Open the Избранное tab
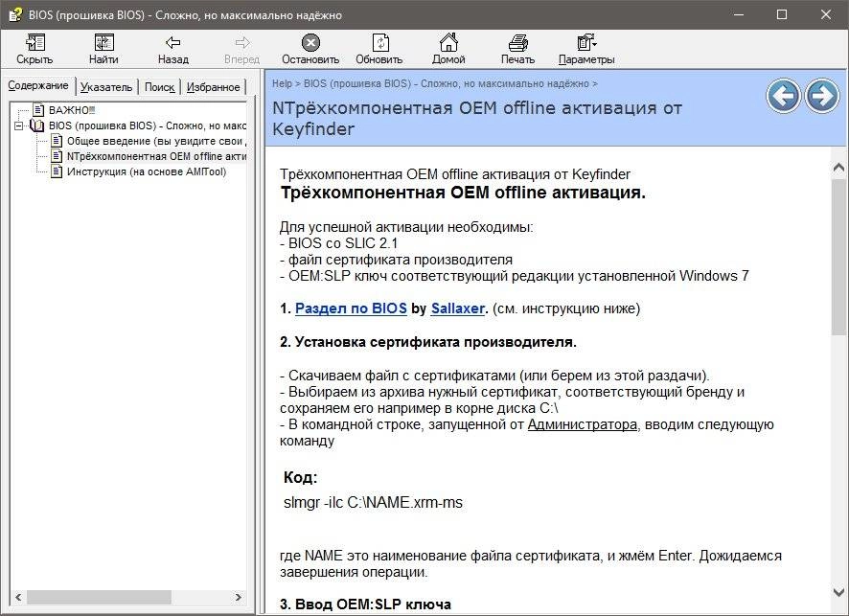This screenshot has height=616, width=849. (214, 87)
